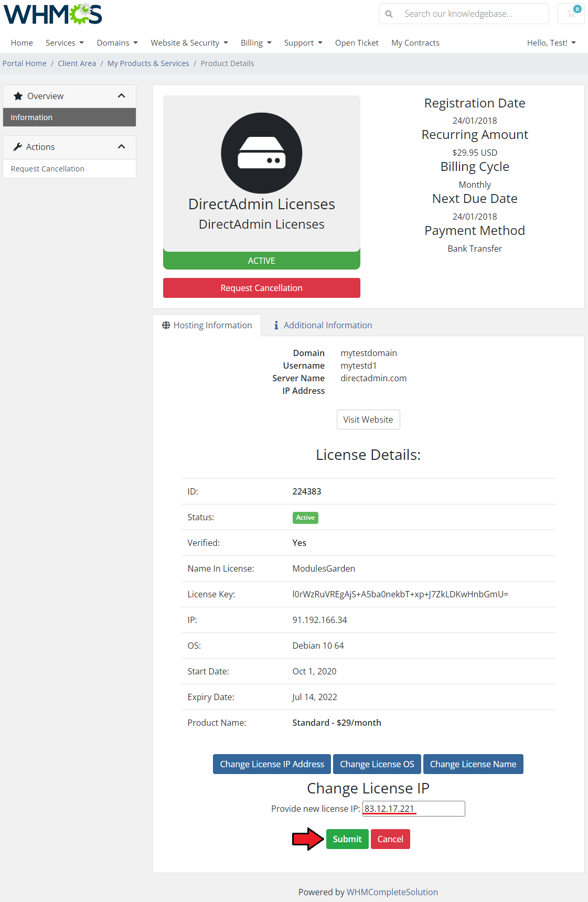
Task: Click the Debian 10 64 OS value
Action: click(x=318, y=646)
